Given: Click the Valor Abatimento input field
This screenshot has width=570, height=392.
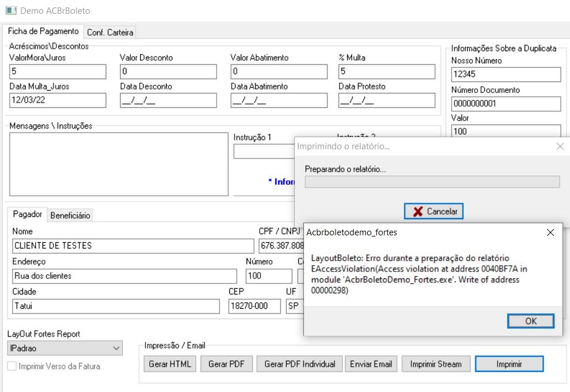Looking at the screenshot, I should click(x=279, y=72).
